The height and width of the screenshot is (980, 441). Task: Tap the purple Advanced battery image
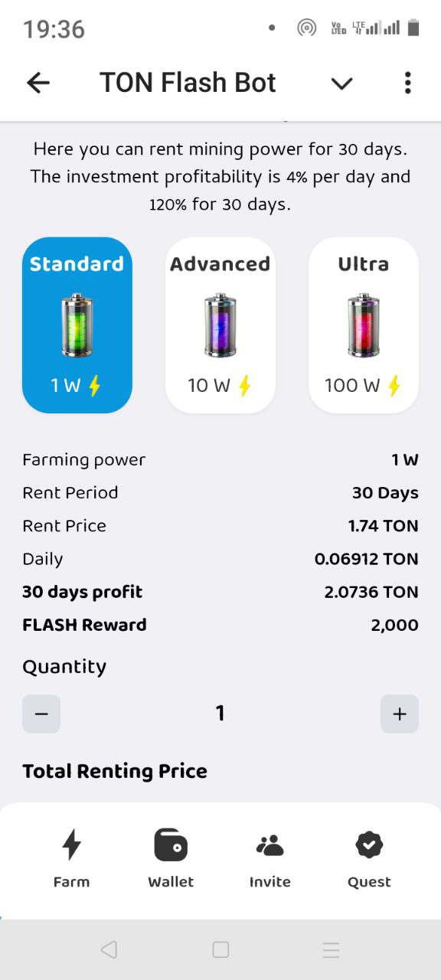220,325
